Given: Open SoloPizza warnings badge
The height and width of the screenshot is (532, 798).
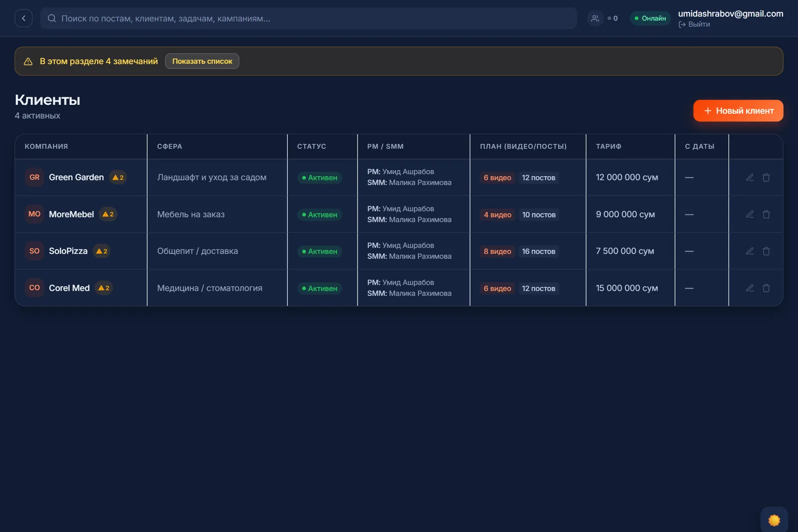Looking at the screenshot, I should (x=101, y=251).
